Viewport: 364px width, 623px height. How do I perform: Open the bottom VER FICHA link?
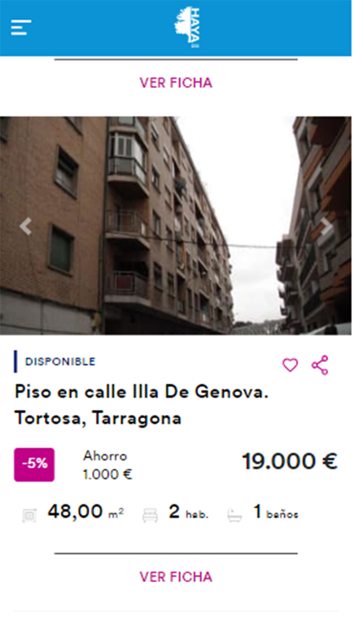click(176, 577)
